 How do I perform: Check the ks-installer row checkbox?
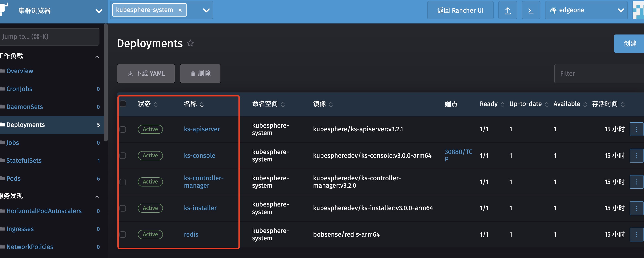click(x=123, y=208)
